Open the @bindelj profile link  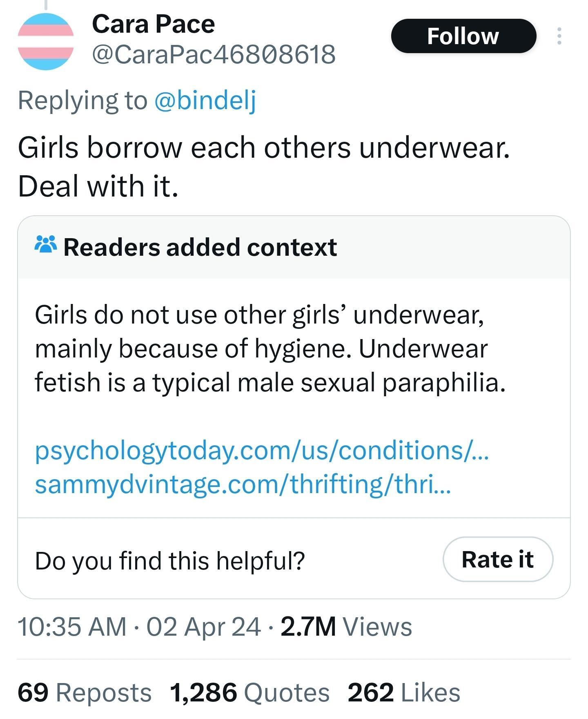click(x=205, y=100)
